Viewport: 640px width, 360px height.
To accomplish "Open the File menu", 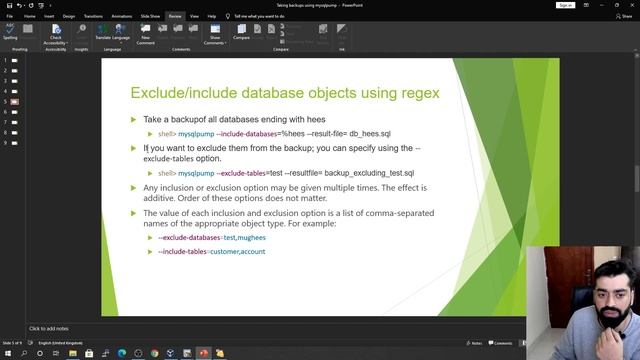I will (x=10, y=16).
